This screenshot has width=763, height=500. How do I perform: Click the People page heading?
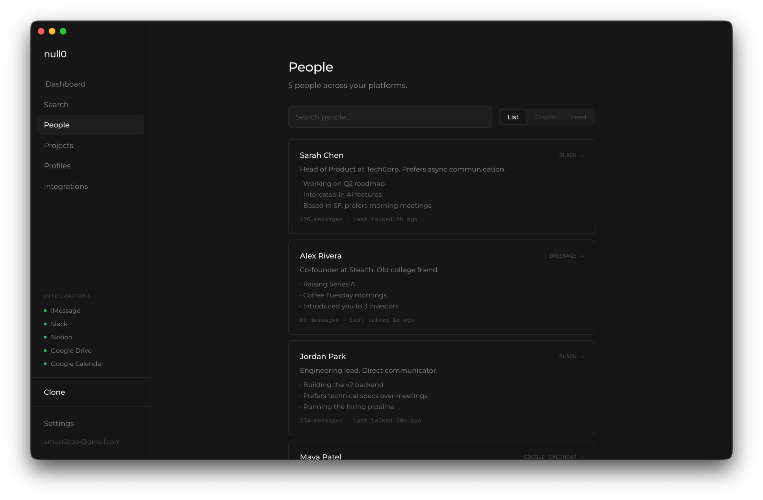311,67
